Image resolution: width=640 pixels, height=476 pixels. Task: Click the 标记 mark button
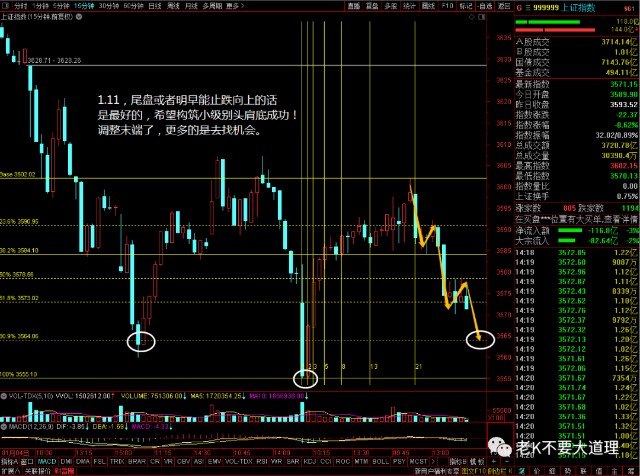click(x=466, y=6)
